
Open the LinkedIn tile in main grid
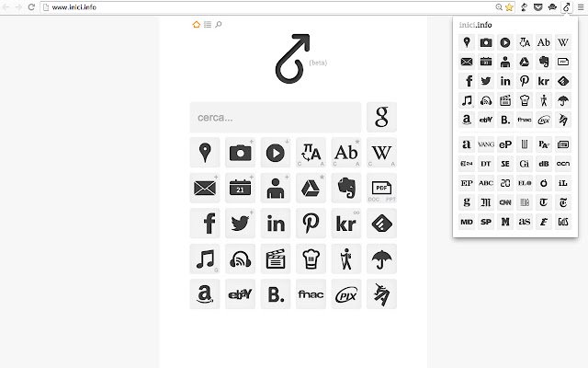[x=276, y=223]
